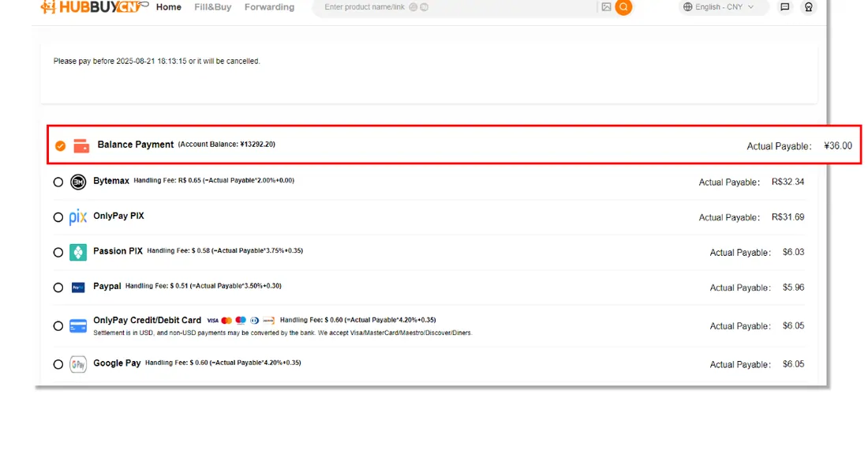Select the OnlyPay Credit/Debit Card radio button

click(x=58, y=326)
